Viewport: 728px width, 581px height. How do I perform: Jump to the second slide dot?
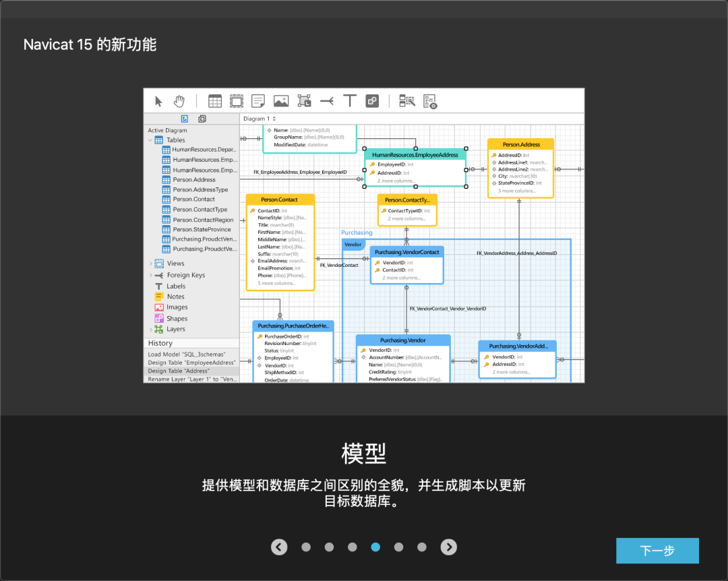(x=329, y=547)
